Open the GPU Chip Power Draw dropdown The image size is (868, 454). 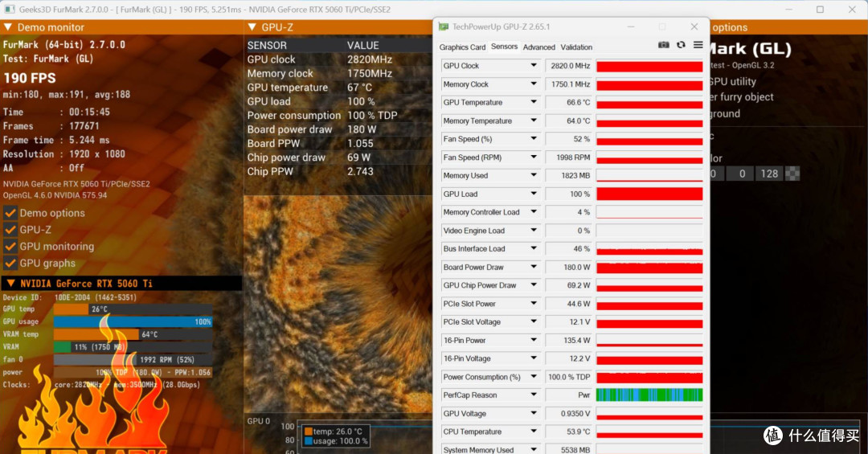[534, 285]
